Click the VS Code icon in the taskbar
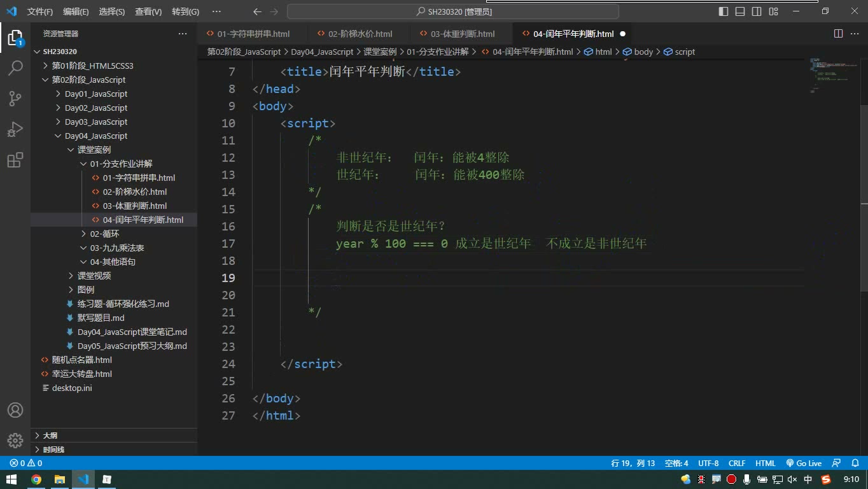This screenshot has height=489, width=868. pos(83,479)
